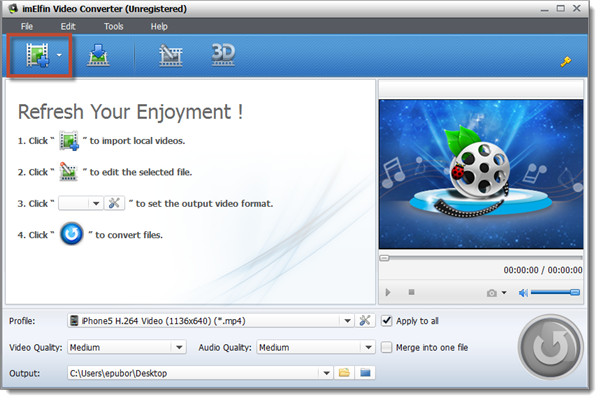Enable Merge into one file checkbox
Image resolution: width=600 pixels, height=400 pixels.
[386, 347]
